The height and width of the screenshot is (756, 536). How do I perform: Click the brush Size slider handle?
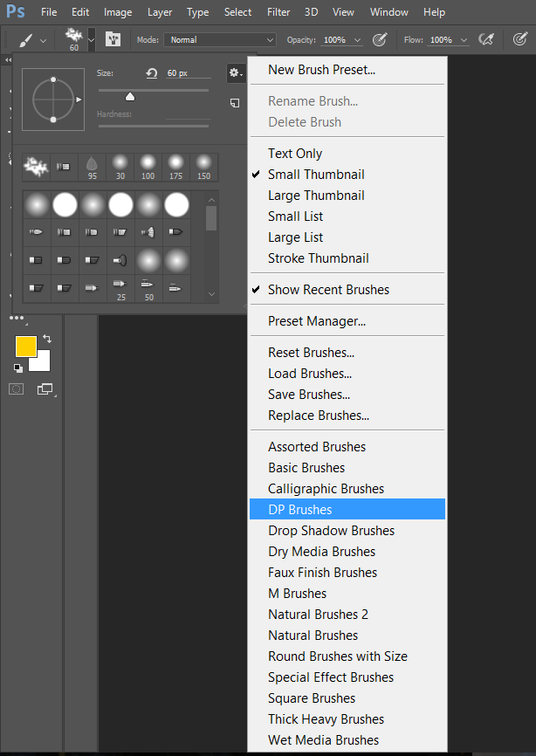(130, 97)
